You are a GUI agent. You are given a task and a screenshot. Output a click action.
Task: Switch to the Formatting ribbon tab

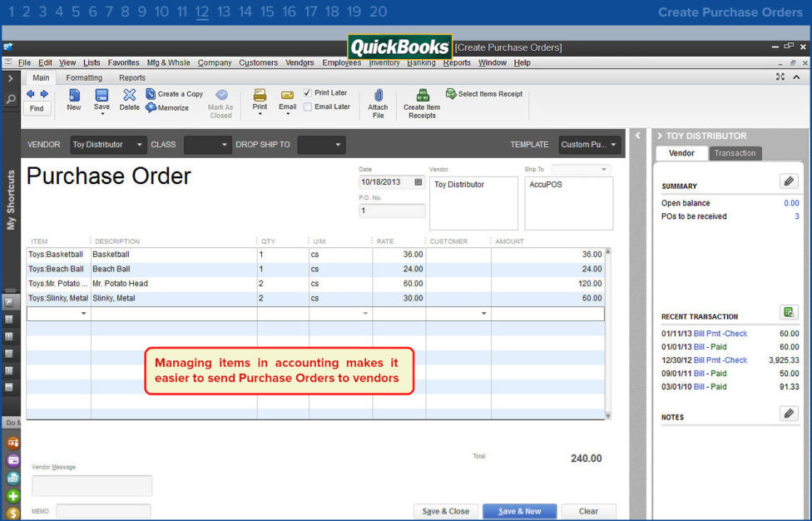(84, 77)
